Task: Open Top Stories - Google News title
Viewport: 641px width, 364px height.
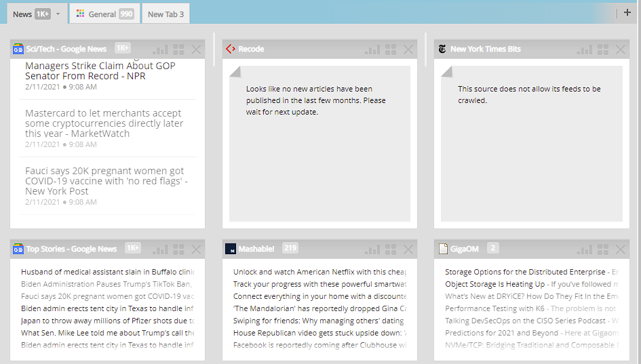Action: pos(71,249)
